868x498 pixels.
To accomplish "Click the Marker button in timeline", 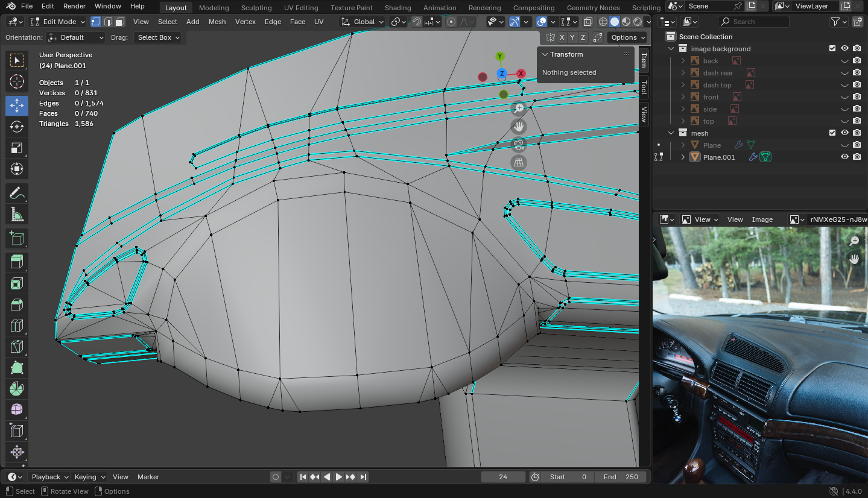I will click(x=148, y=477).
